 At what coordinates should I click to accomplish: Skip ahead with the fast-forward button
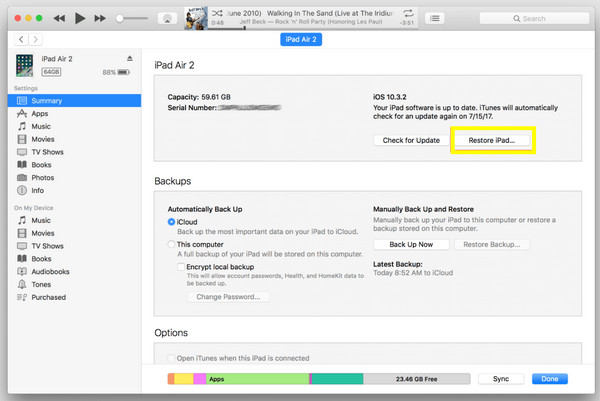coord(100,18)
